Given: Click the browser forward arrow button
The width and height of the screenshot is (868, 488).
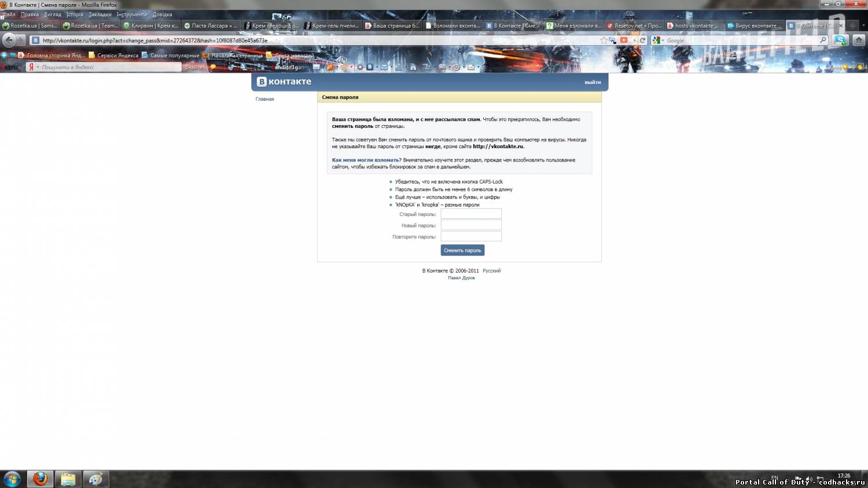Looking at the screenshot, I should pyautogui.click(x=21, y=40).
